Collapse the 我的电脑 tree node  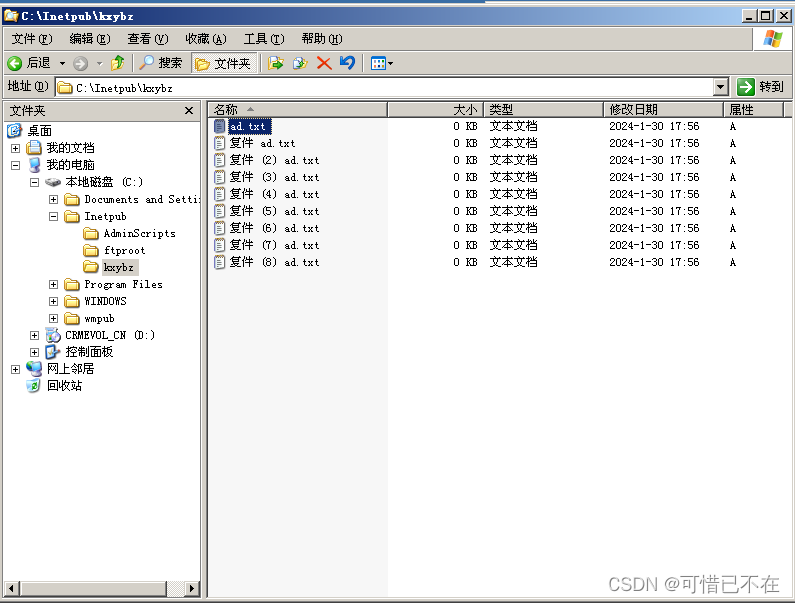coord(15,165)
